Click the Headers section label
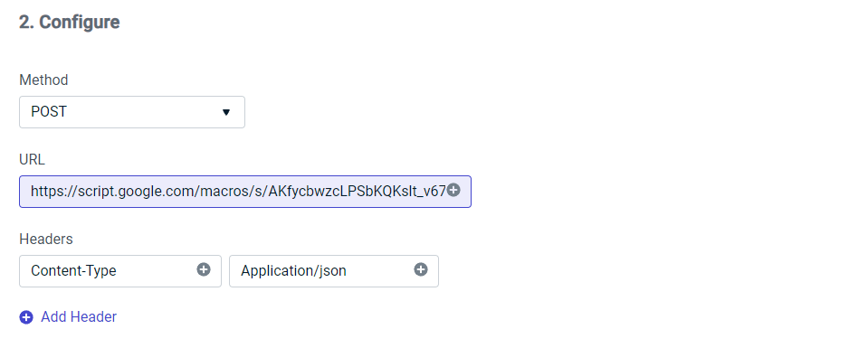This screenshot has height=348, width=868. pos(46,239)
